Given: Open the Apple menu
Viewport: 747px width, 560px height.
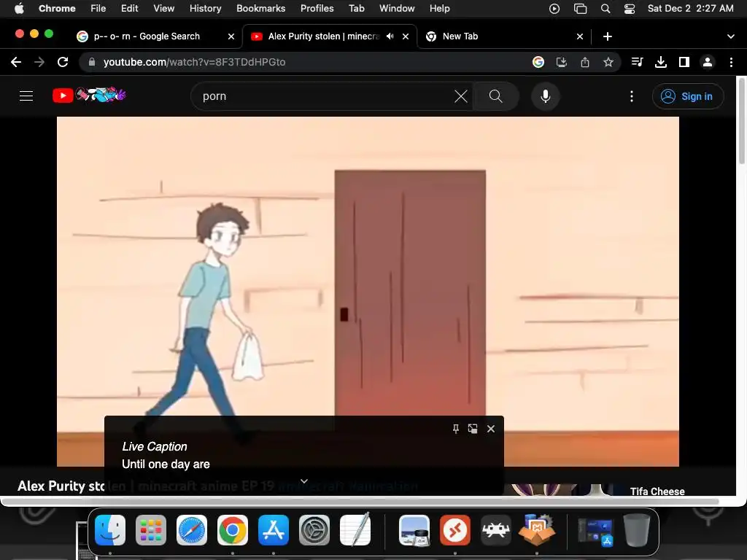Looking at the screenshot, I should coord(18,8).
